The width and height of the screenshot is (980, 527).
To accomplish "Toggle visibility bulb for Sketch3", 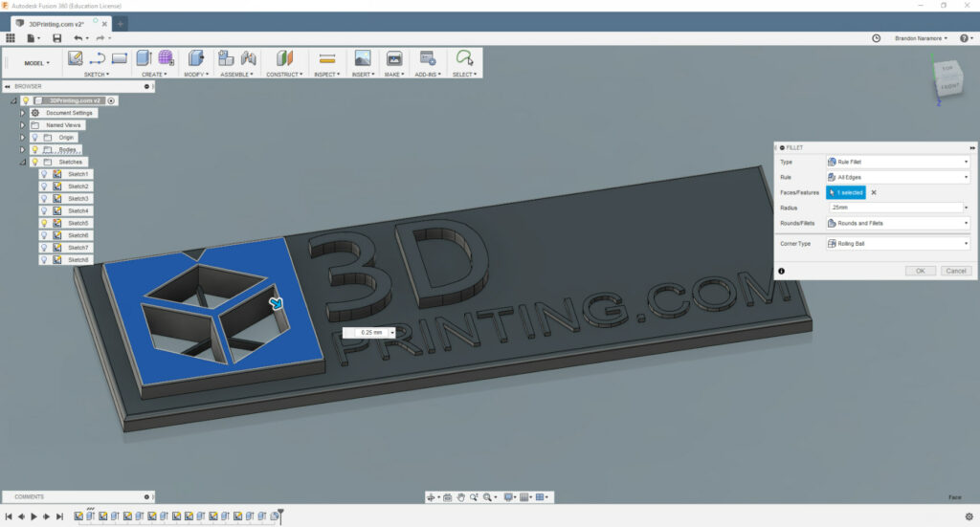I will (44, 199).
